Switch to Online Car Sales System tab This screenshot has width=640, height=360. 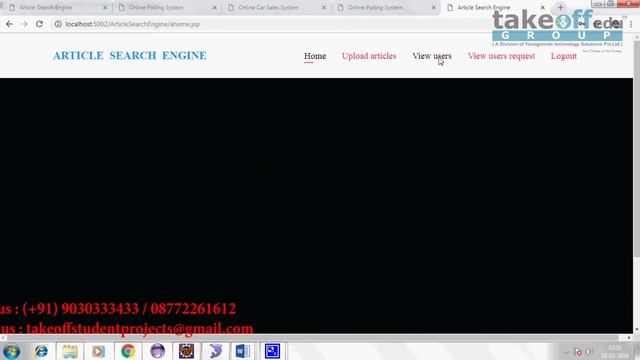tap(268, 7)
